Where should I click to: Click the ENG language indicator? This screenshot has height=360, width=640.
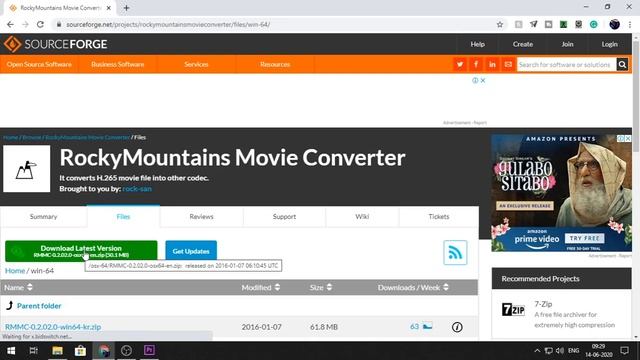(573, 351)
